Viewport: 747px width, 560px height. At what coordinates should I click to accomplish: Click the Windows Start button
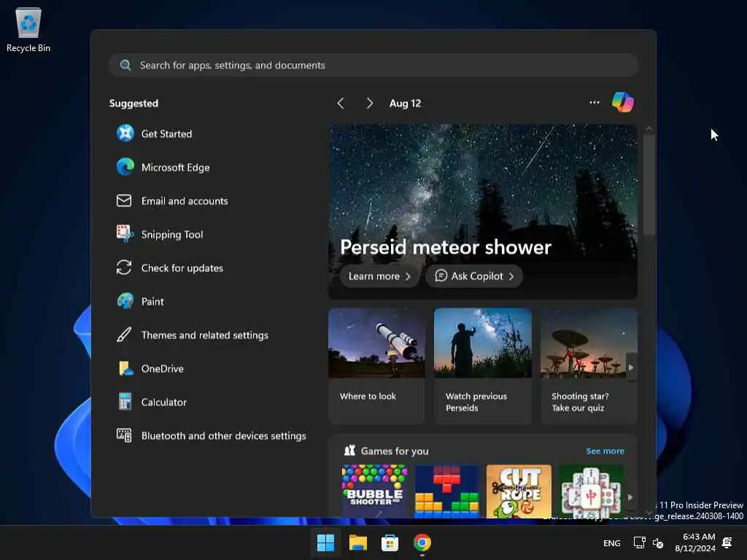(x=326, y=542)
